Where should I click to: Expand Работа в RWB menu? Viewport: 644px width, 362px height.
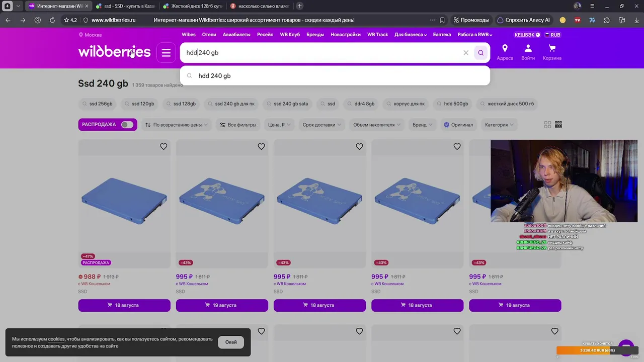coord(475,35)
